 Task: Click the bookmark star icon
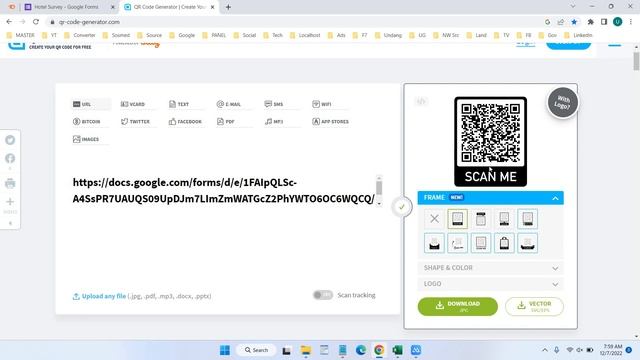point(574,22)
